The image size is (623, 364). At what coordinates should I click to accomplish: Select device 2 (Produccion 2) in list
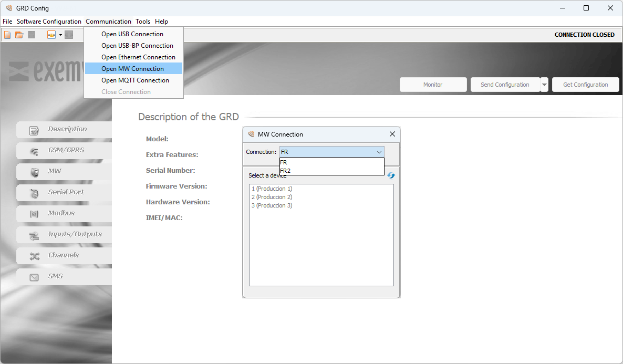click(272, 197)
